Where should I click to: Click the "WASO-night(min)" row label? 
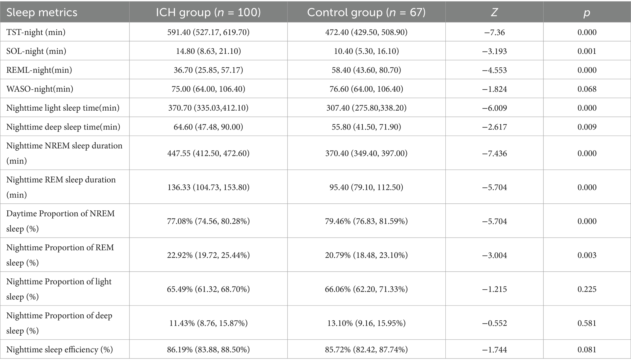40,89
